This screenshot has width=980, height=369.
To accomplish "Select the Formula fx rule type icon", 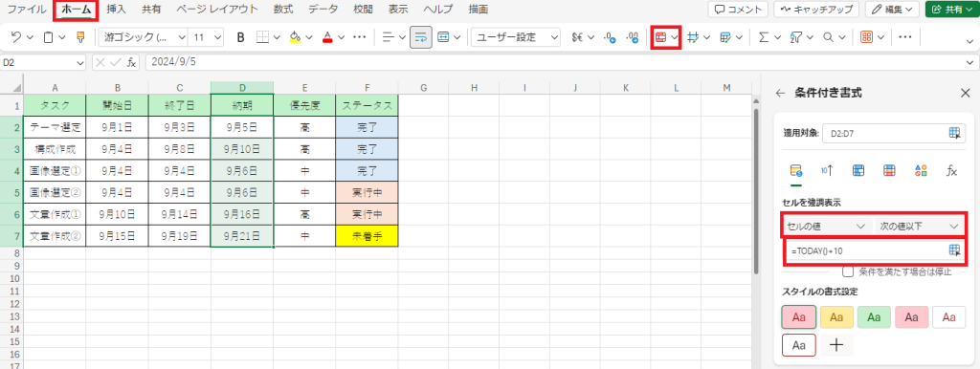I will coord(951,170).
